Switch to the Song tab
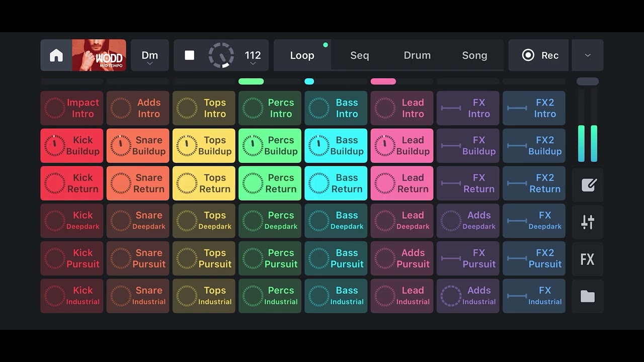 (474, 55)
